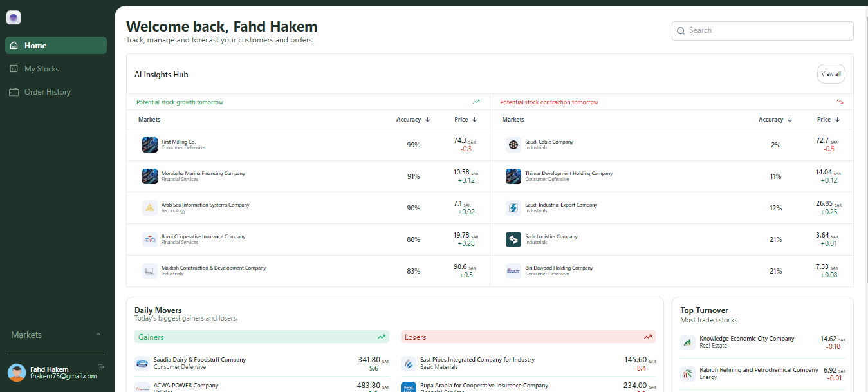Select the Markets sidebar section
This screenshot has width=868, height=392.
click(56, 335)
